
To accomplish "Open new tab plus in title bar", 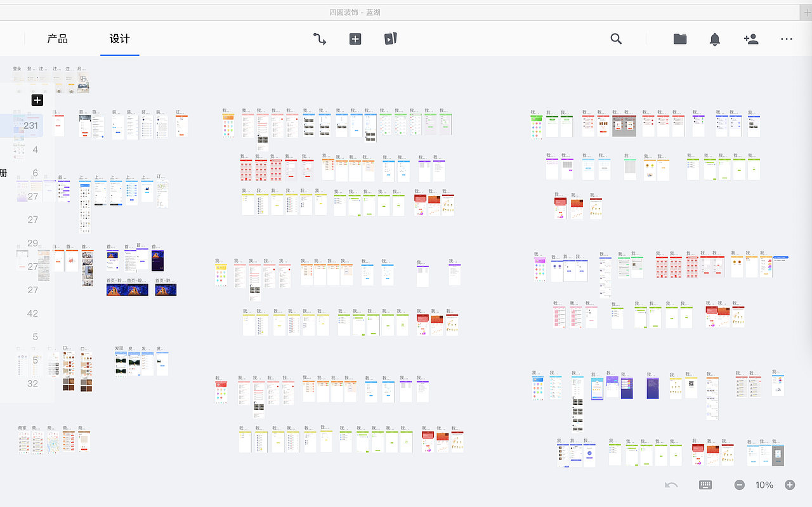I will 806,13.
